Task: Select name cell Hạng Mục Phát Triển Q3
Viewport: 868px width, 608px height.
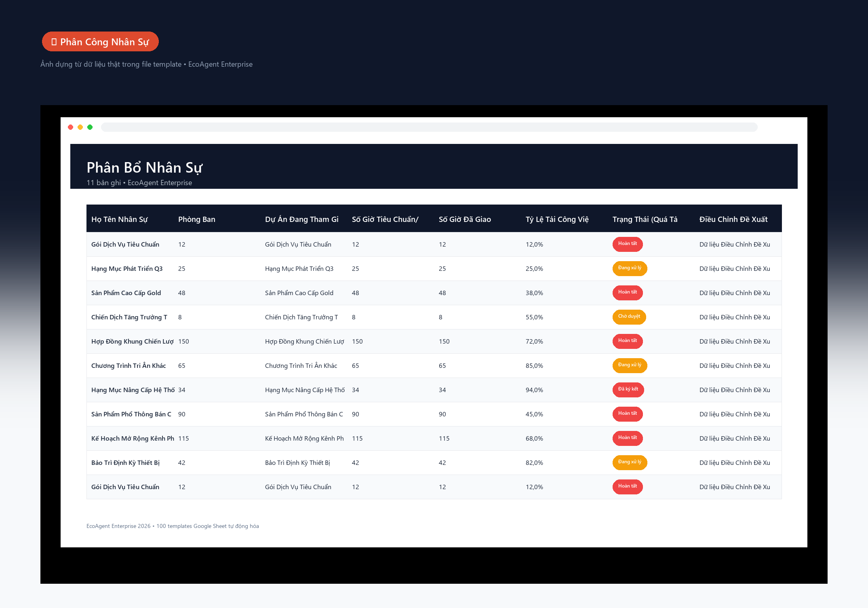Action: click(x=127, y=269)
